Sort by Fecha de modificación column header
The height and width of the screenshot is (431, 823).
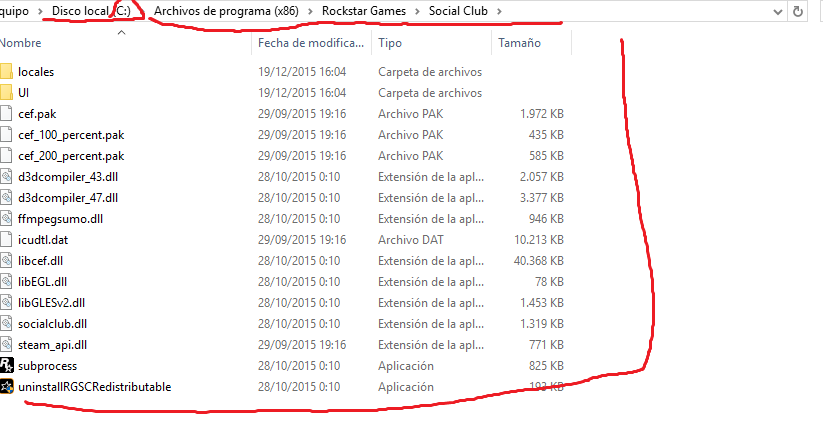pyautogui.click(x=311, y=43)
